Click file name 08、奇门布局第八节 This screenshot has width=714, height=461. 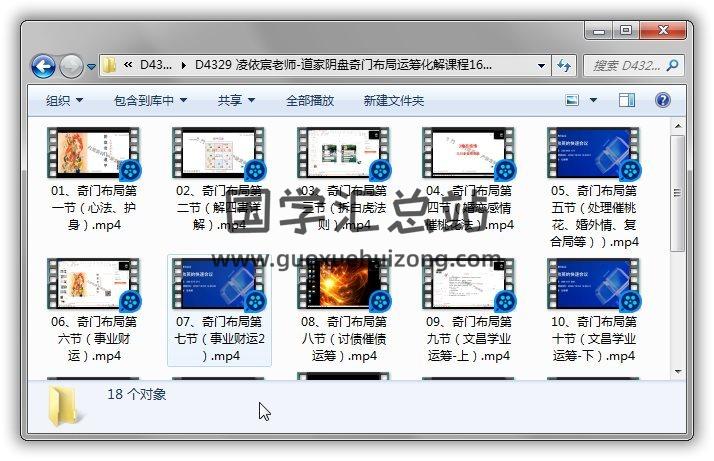pyautogui.click(x=344, y=338)
